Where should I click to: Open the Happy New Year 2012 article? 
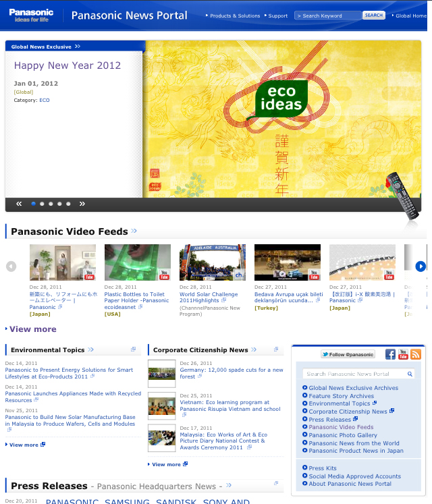pyautogui.click(x=67, y=65)
